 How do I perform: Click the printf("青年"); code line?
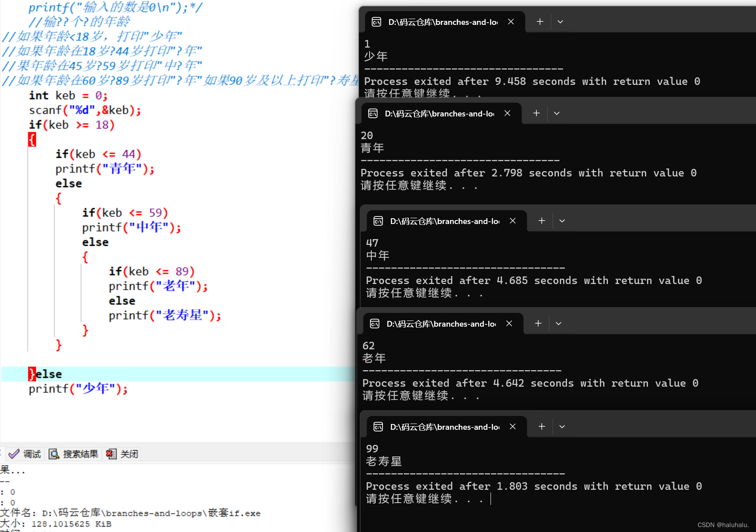(x=105, y=169)
